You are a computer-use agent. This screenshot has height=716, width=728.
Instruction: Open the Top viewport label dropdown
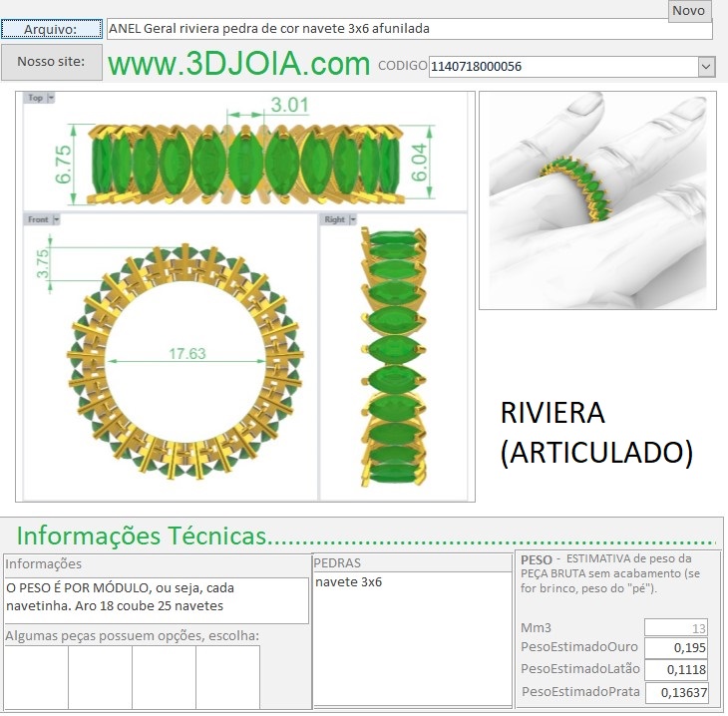point(51,98)
